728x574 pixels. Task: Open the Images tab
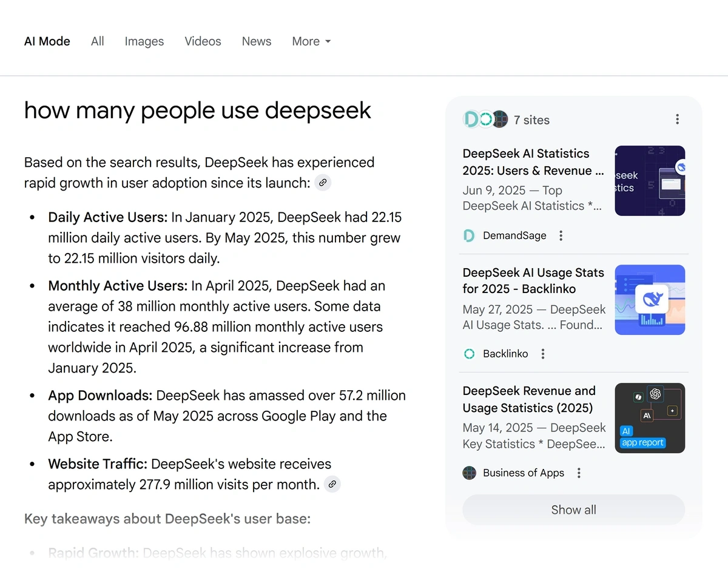[x=144, y=41]
